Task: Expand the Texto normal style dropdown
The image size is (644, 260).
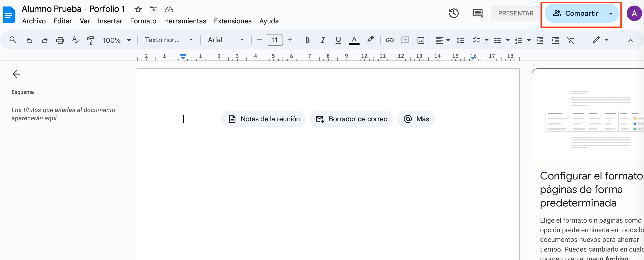Action: coord(169,40)
